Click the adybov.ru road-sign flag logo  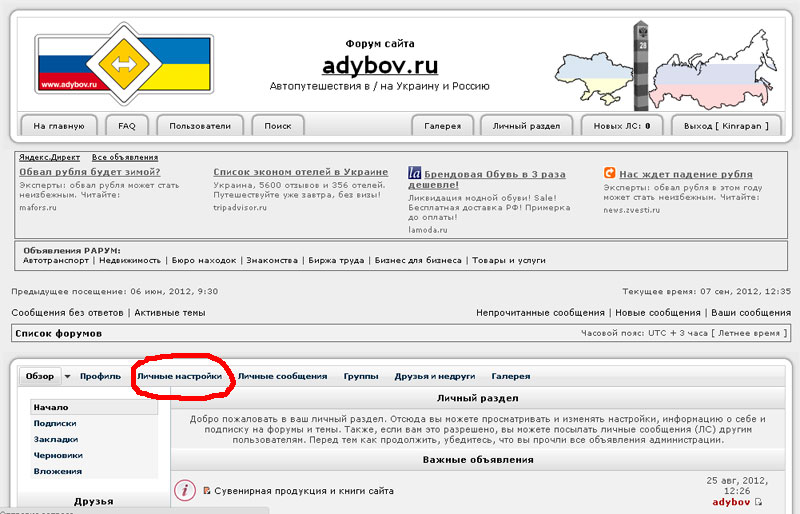coord(124,64)
